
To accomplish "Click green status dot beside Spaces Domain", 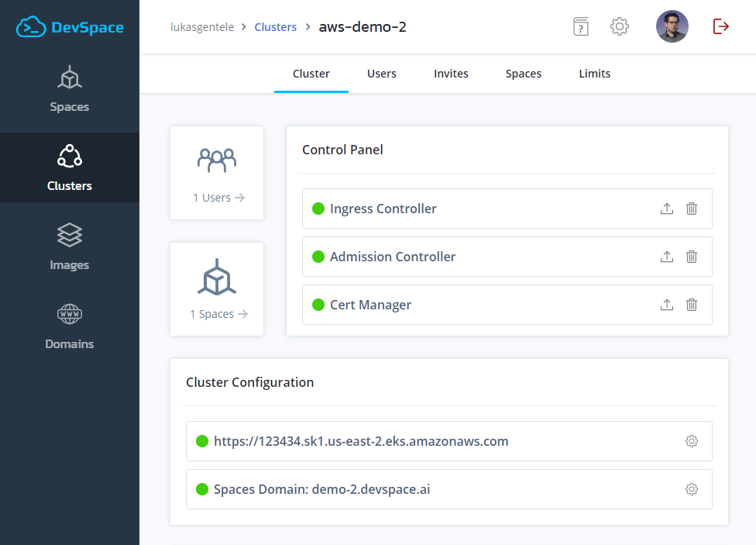I will [x=202, y=489].
